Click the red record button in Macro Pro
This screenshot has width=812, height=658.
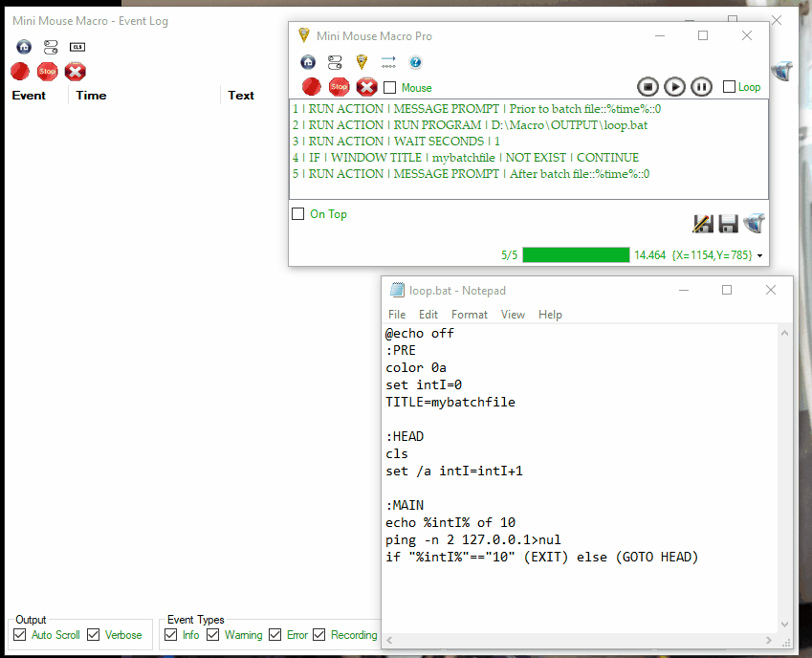[x=311, y=87]
